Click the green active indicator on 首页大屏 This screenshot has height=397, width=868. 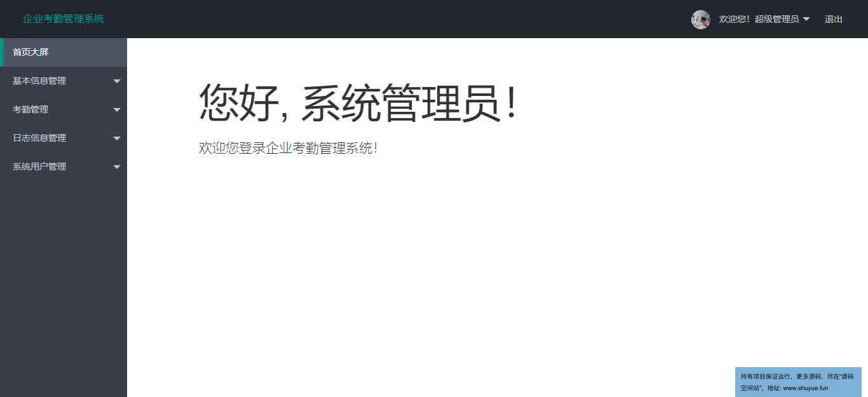(x=1, y=52)
